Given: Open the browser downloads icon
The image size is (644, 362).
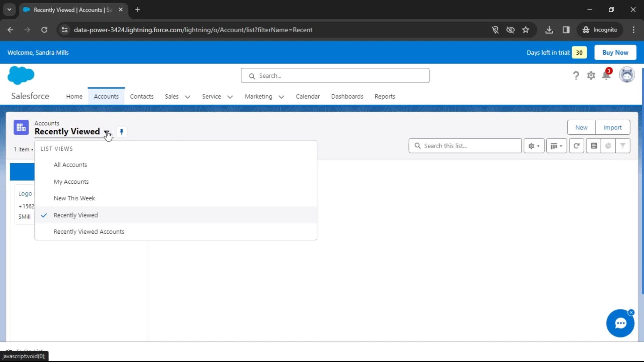Looking at the screenshot, I should coord(549,30).
